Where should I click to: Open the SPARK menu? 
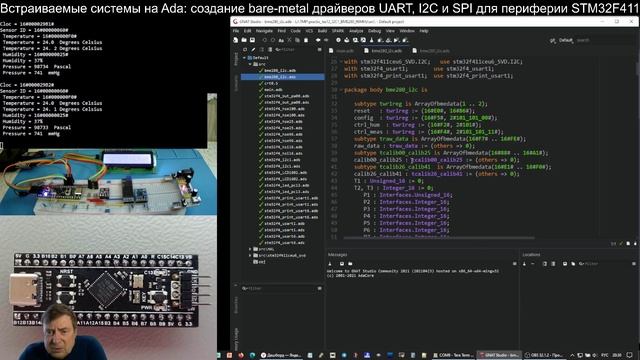(338, 31)
